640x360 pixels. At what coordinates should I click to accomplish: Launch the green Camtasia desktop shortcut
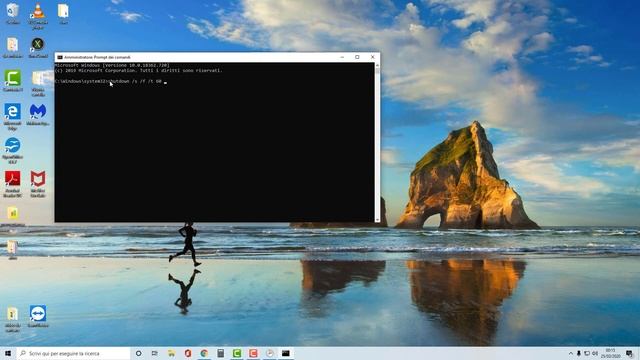pyautogui.click(x=13, y=80)
